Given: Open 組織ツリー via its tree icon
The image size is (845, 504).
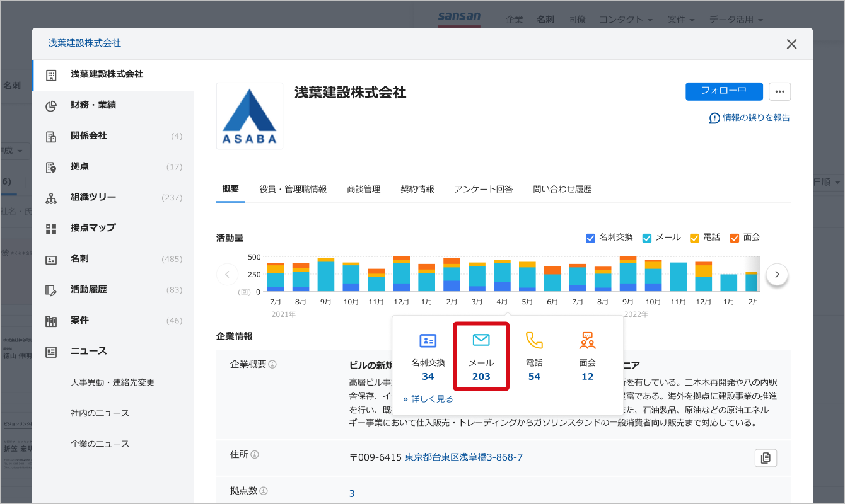Looking at the screenshot, I should pyautogui.click(x=51, y=198).
